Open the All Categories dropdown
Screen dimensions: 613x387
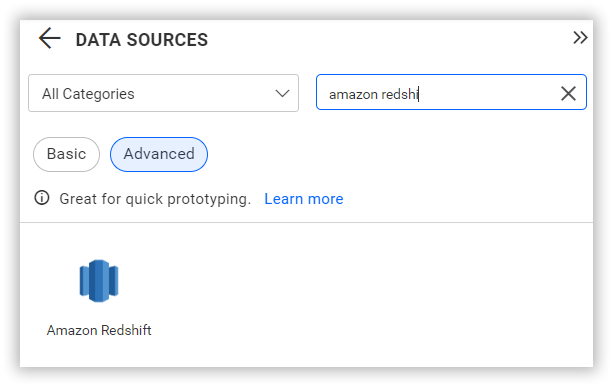click(x=163, y=93)
